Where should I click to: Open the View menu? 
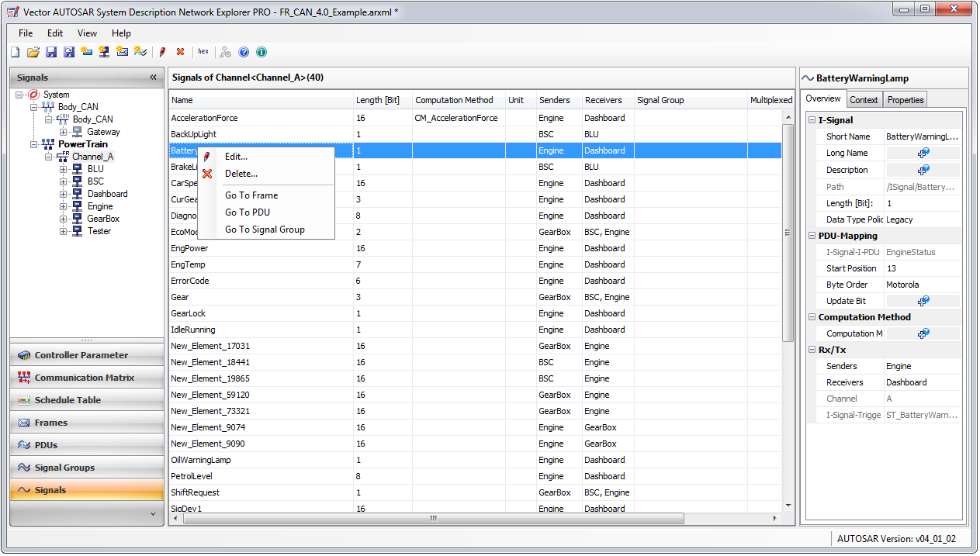(86, 33)
